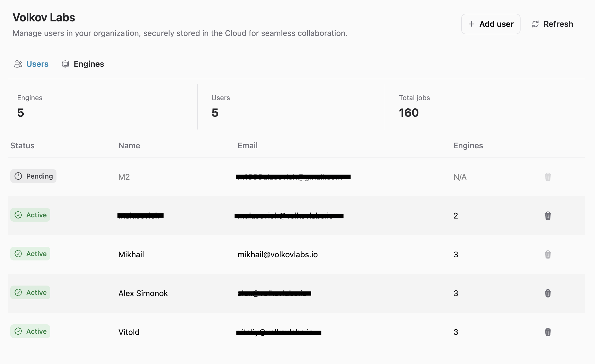Delete user Vitold

[548, 332]
